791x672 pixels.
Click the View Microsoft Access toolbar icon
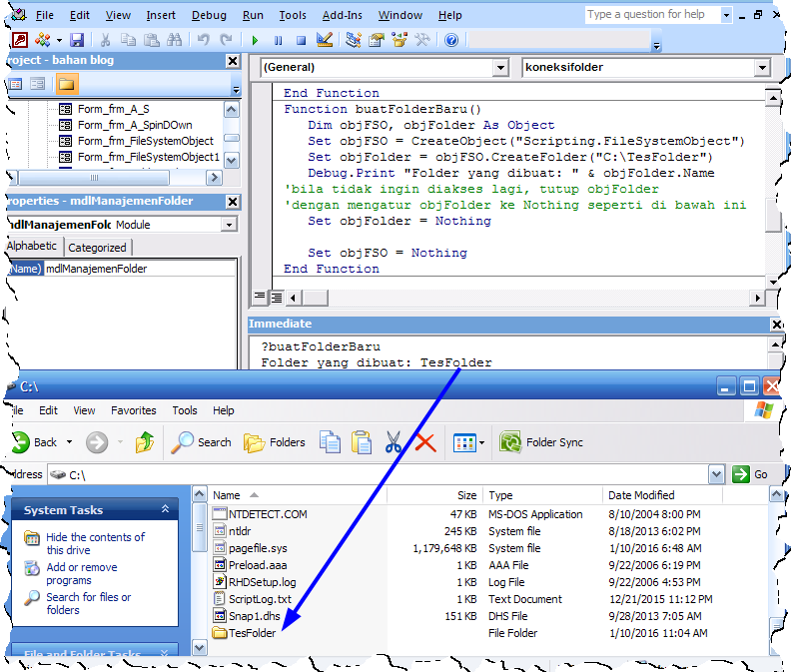(x=19, y=40)
